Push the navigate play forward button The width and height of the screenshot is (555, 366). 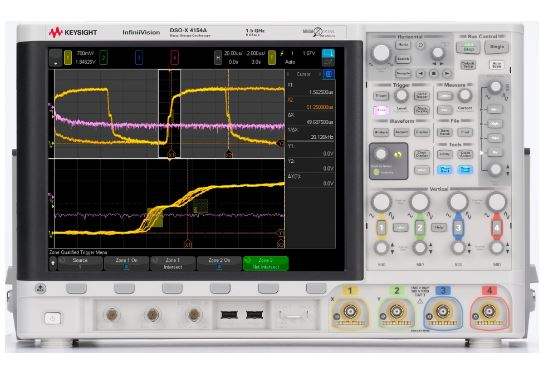(447, 74)
